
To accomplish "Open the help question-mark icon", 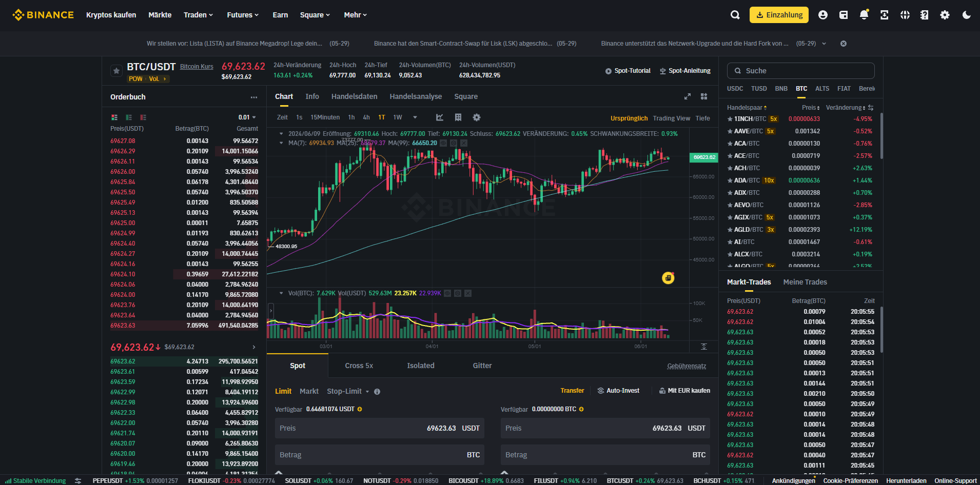I will point(925,15).
